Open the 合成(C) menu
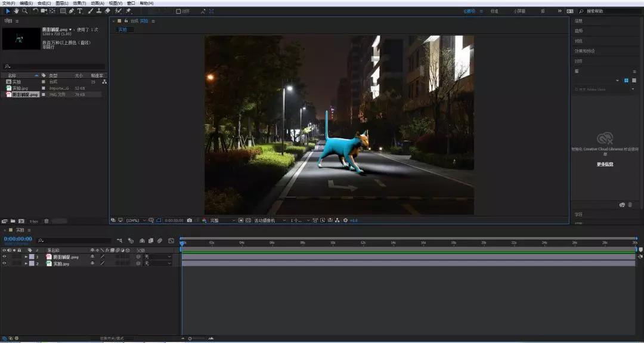 (44, 3)
